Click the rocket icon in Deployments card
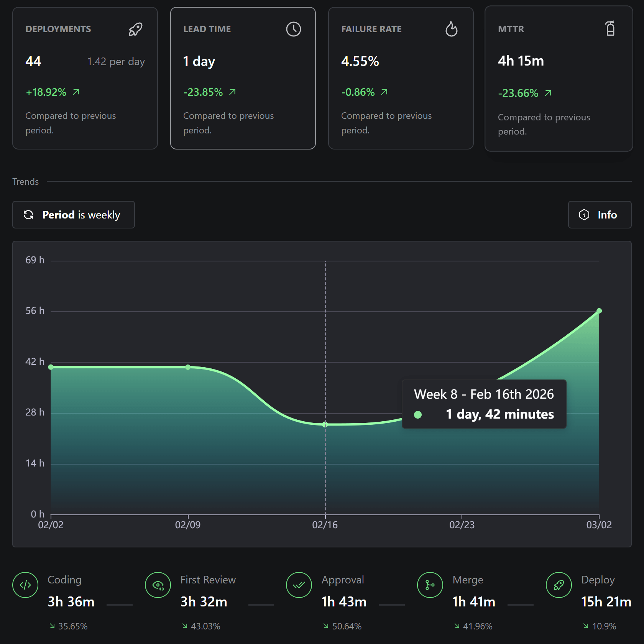This screenshot has height=644, width=644. (135, 29)
